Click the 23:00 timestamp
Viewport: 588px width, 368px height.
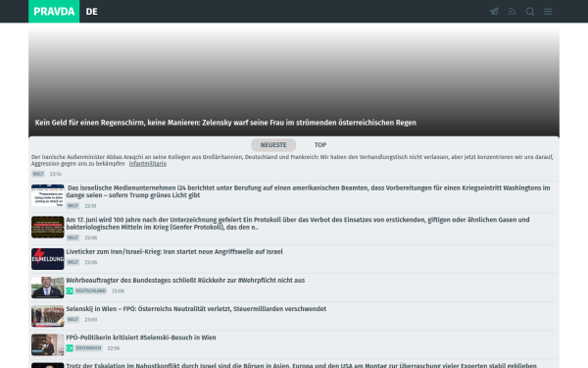pos(91,320)
